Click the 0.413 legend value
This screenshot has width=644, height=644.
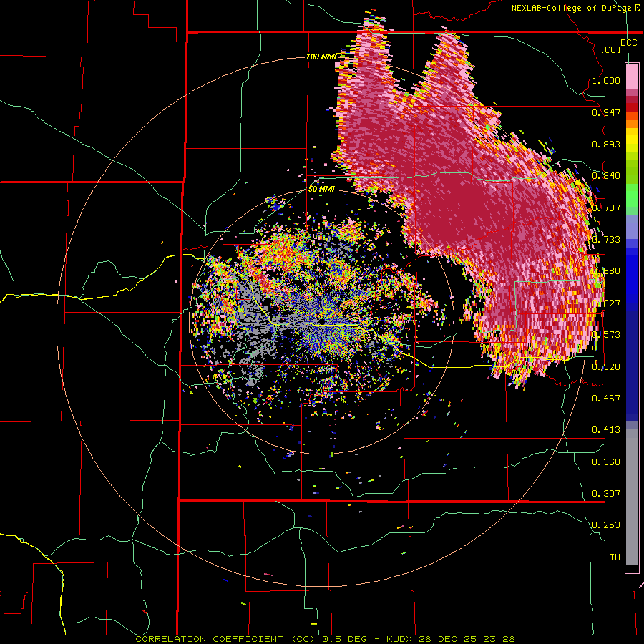(606, 429)
